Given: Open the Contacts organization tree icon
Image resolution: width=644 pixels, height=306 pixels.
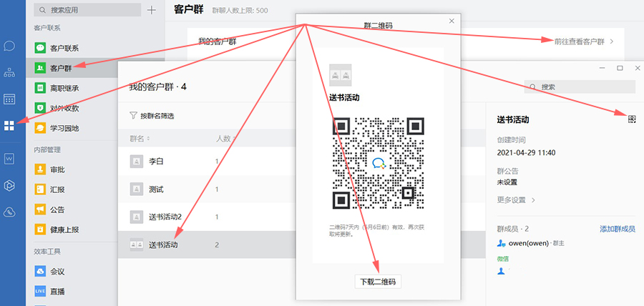Looking at the screenshot, I should (x=9, y=73).
